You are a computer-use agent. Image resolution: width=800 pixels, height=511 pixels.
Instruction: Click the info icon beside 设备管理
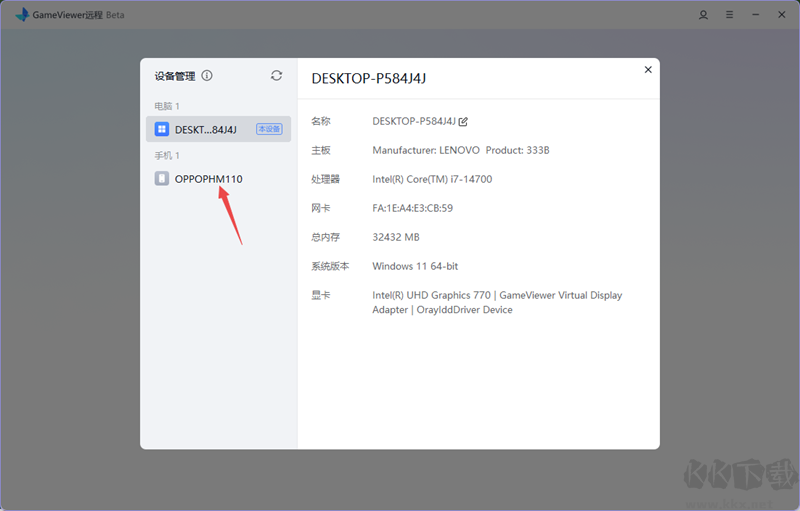[x=207, y=76]
